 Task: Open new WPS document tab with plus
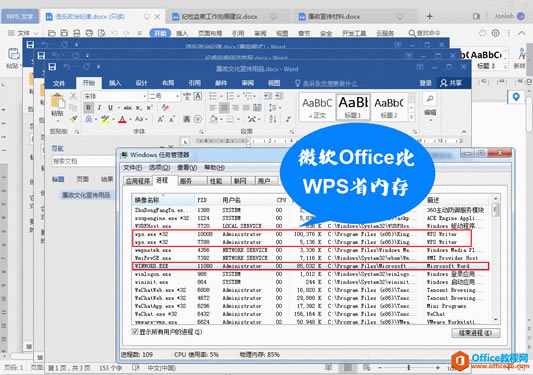[430, 16]
